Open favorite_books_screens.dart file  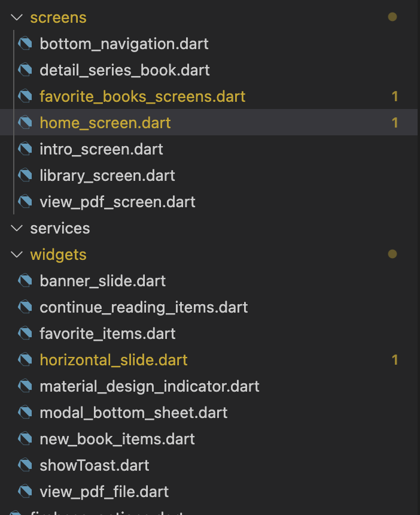(x=142, y=96)
